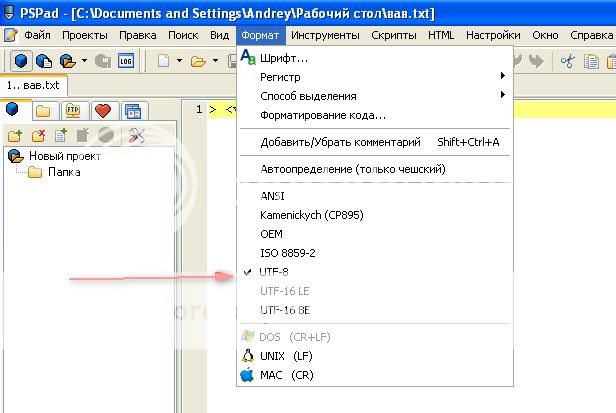
Task: Click the PSPad title bar icon
Action: pyautogui.click(x=9, y=12)
